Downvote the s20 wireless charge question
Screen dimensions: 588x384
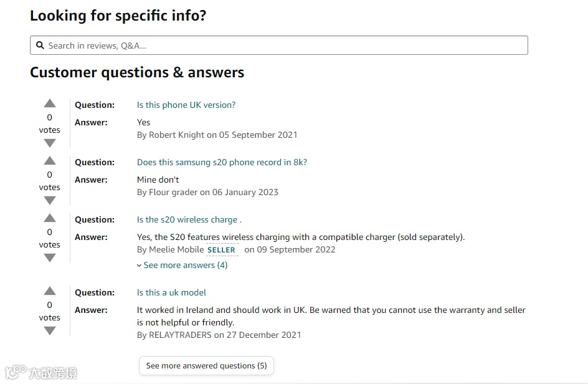point(50,258)
